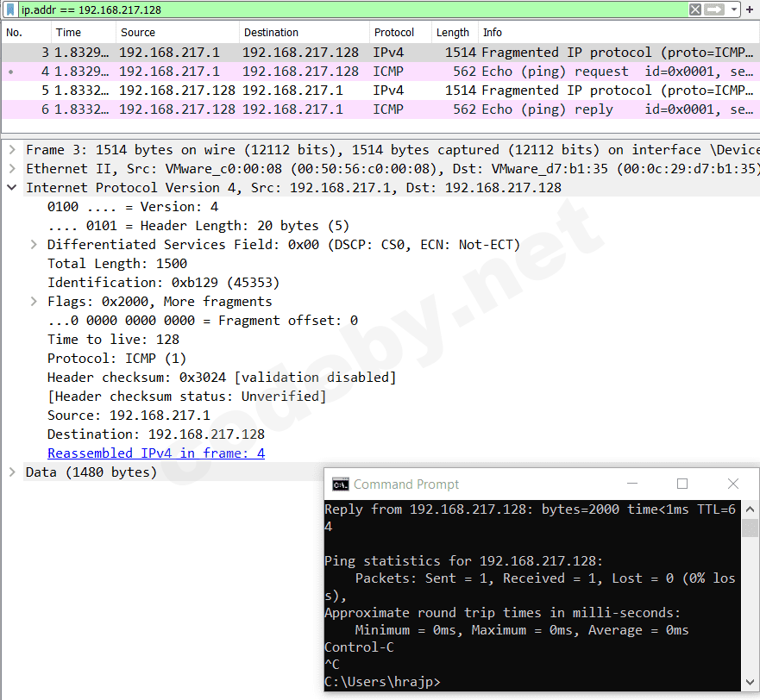
Task: Expand the Flags: 0x2000 More fragments entry
Action: click(33, 301)
